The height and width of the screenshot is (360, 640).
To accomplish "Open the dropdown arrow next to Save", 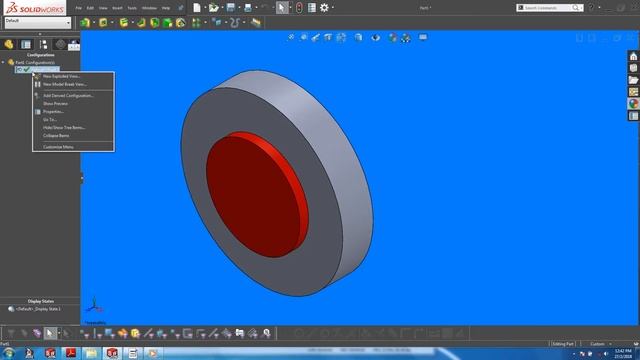I will tap(239, 7).
